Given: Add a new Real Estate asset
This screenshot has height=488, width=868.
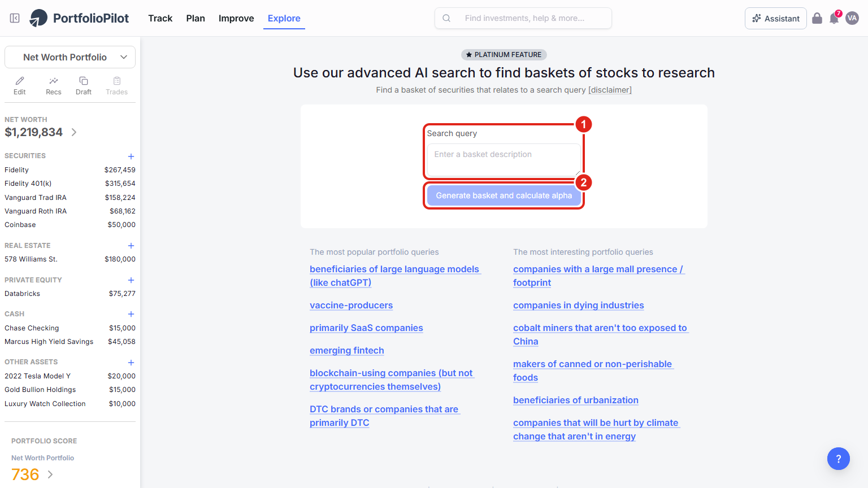Looking at the screenshot, I should pyautogui.click(x=131, y=246).
